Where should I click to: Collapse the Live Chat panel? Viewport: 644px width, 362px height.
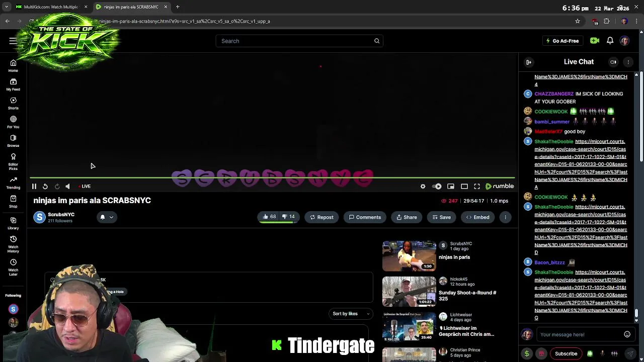click(529, 62)
